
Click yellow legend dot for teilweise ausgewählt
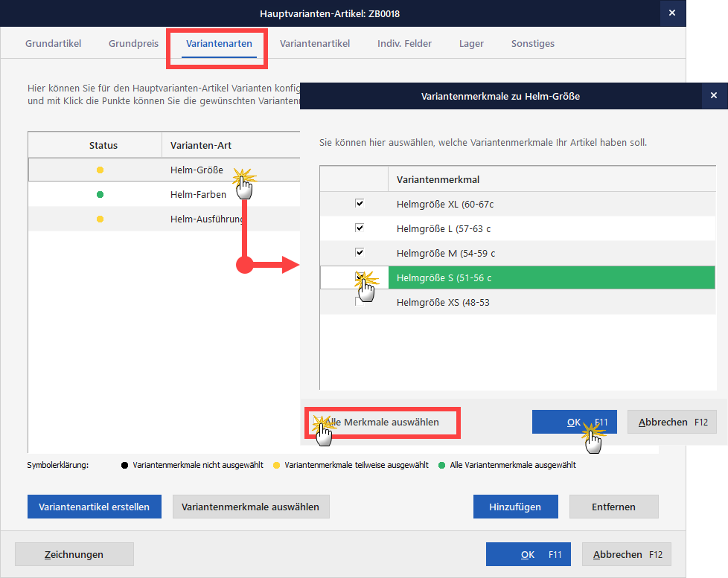pyautogui.click(x=276, y=465)
